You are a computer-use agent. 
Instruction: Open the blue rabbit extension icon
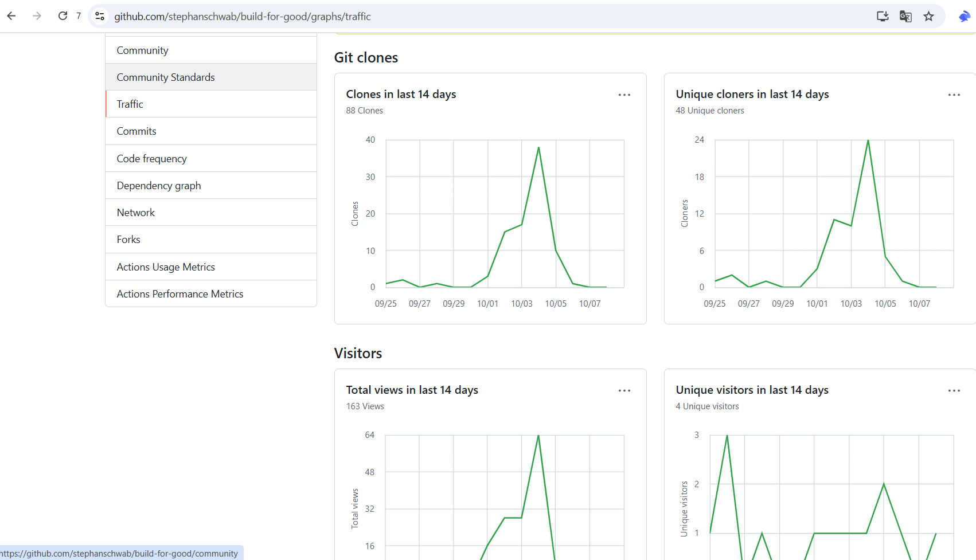pyautogui.click(x=964, y=16)
